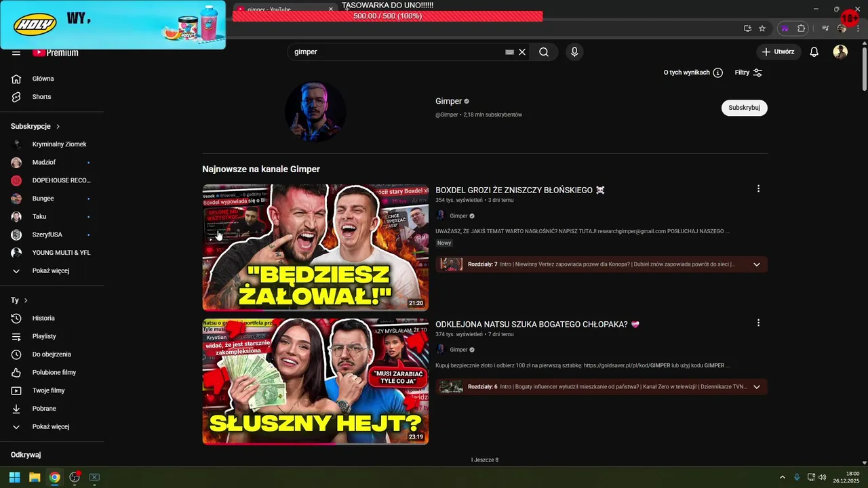This screenshot has height=488, width=868.
Task: Open volume speaker tray icon
Action: click(x=822, y=477)
